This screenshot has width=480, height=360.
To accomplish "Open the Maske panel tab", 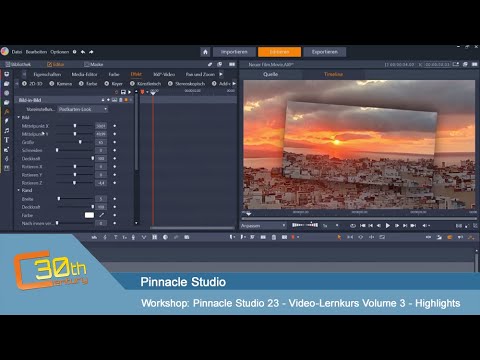I will coord(94,64).
